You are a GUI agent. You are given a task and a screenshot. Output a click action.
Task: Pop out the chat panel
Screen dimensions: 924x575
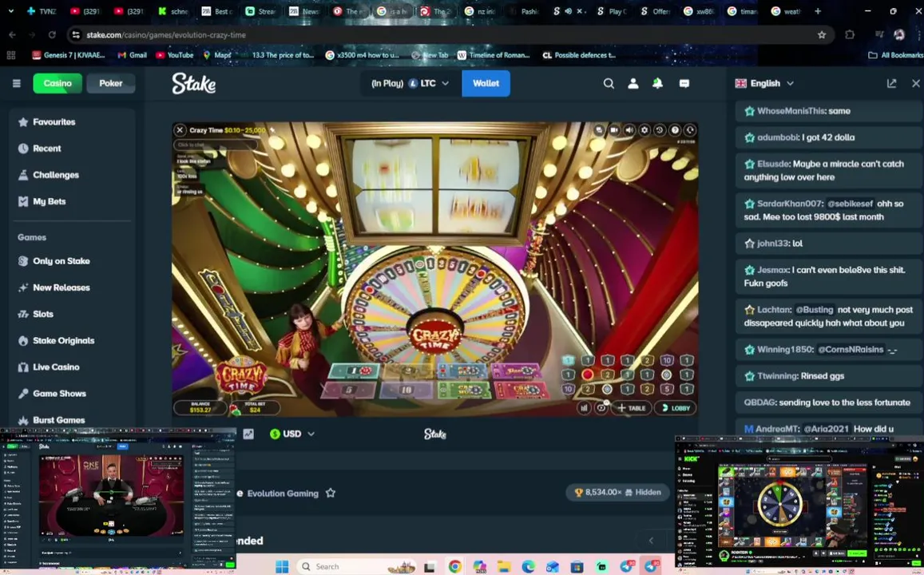pos(891,83)
